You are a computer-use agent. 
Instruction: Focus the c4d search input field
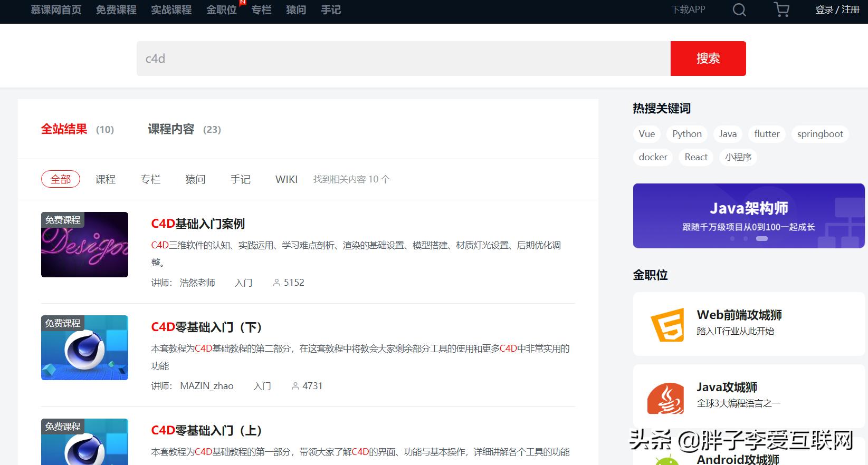click(404, 59)
